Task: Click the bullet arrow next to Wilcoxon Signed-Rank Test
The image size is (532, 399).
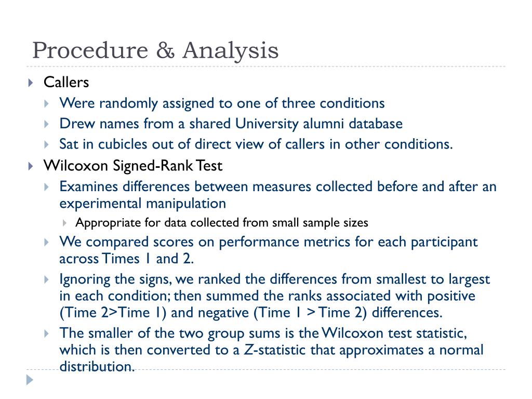Action: tap(31, 166)
